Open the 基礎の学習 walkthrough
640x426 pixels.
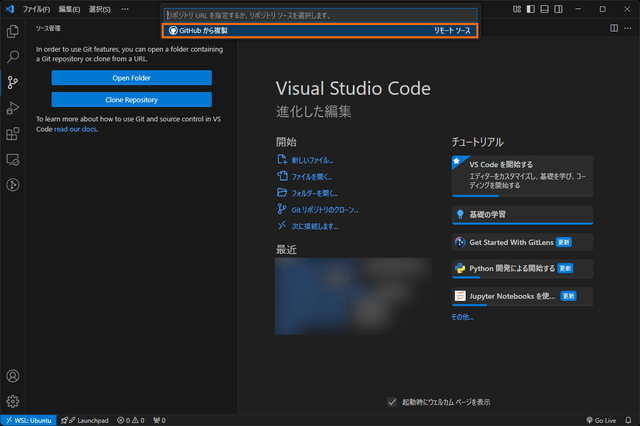(x=522, y=215)
